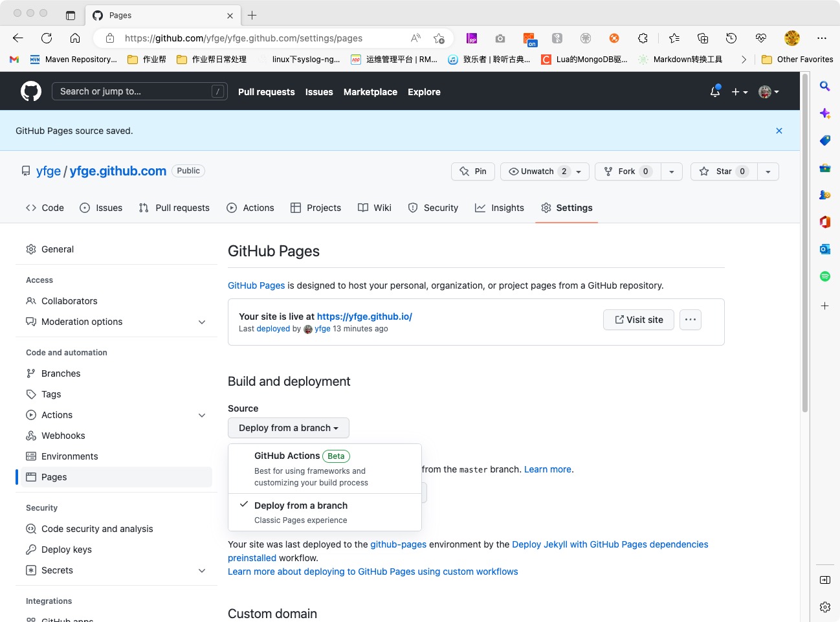Open the Insights tab
This screenshot has width=840, height=622.
500,208
